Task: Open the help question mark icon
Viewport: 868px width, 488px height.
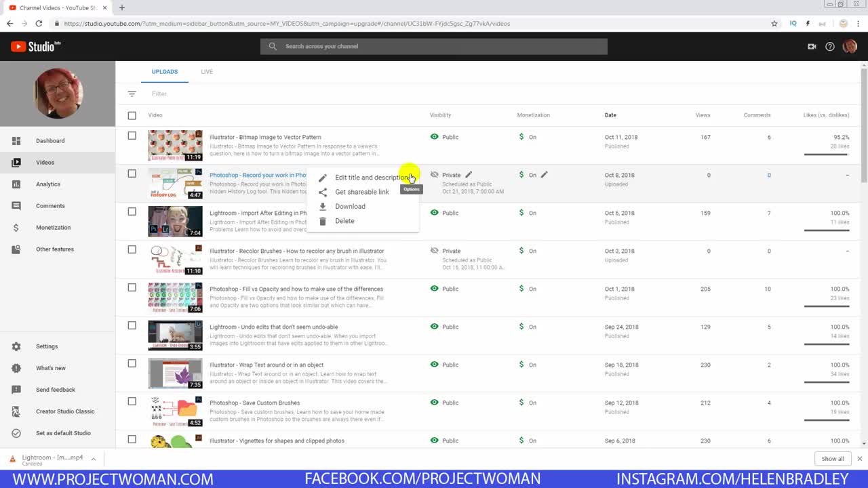Action: tap(830, 47)
